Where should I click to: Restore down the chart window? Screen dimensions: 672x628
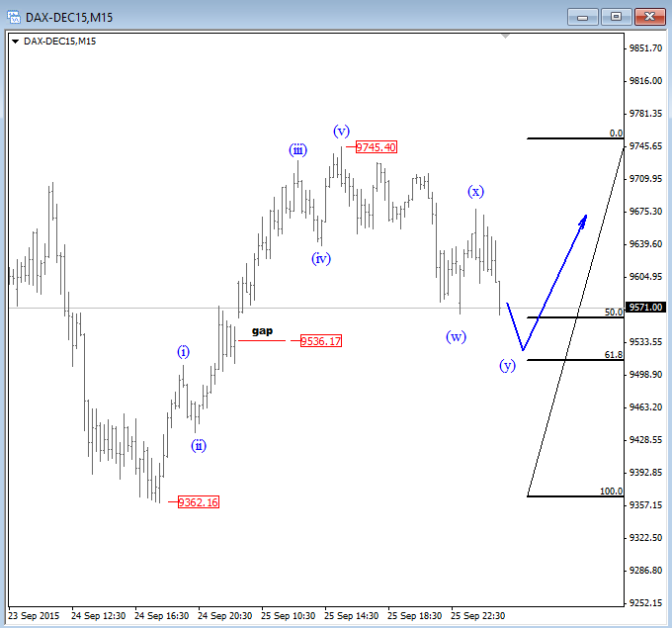point(617,16)
